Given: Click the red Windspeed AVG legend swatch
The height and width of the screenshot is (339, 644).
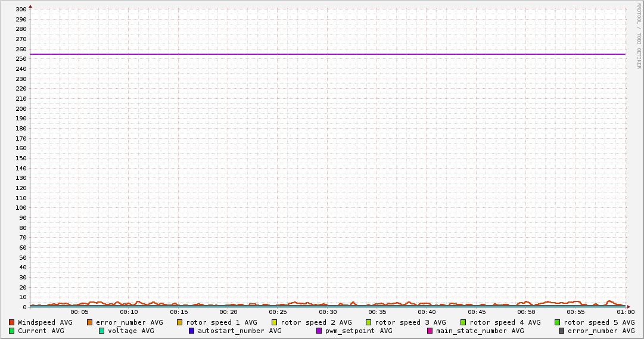Looking at the screenshot, I should [x=11, y=322].
